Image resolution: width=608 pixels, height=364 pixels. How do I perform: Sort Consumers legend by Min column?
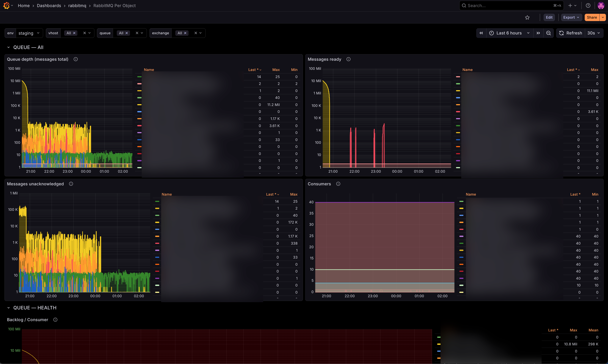click(595, 194)
